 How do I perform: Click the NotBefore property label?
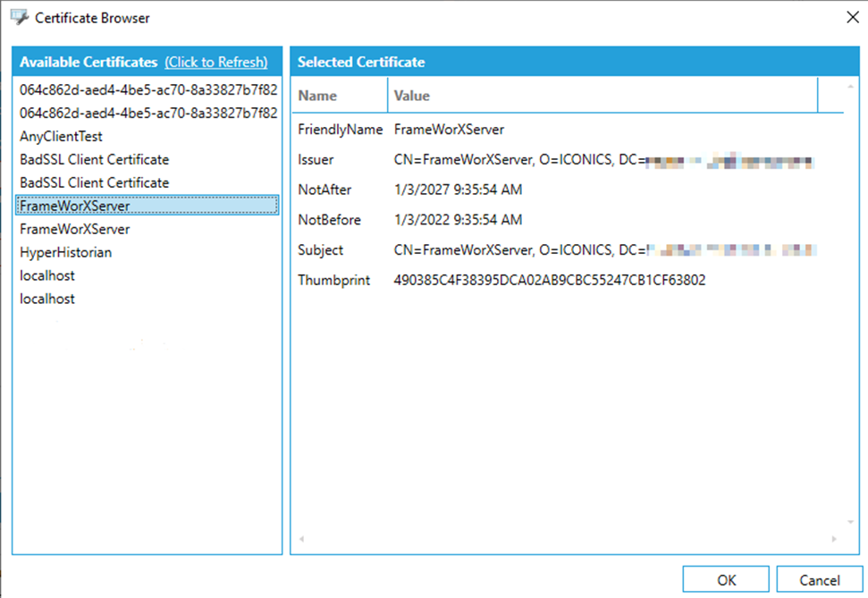329,220
